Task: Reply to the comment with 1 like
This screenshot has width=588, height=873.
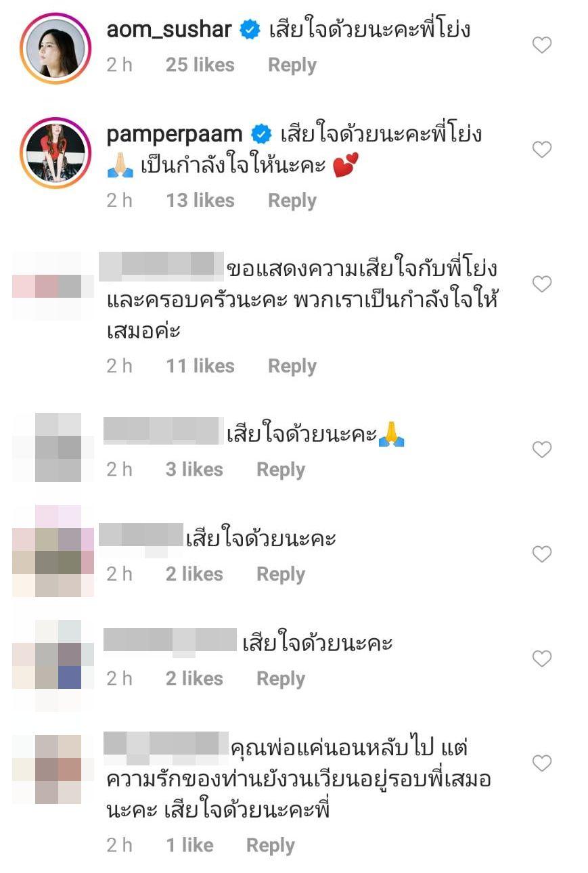Action: click(x=271, y=845)
